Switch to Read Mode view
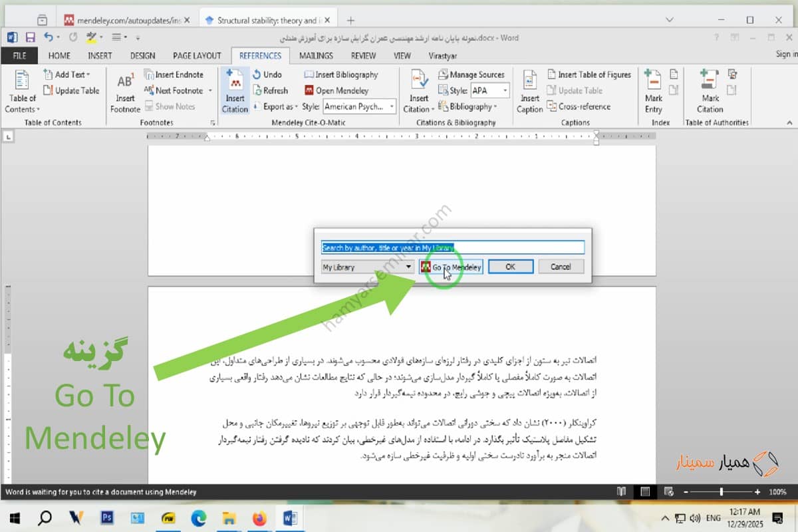The width and height of the screenshot is (798, 532). click(621, 492)
